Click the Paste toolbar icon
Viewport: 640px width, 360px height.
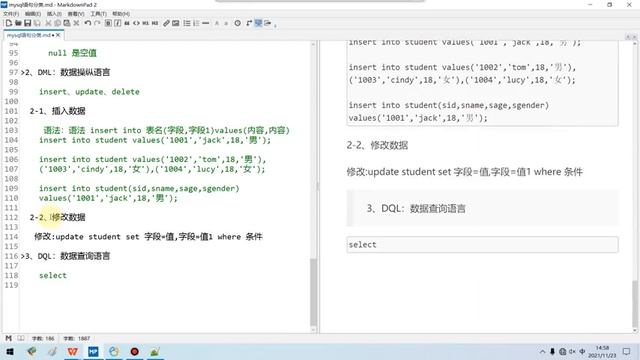pyautogui.click(x=67, y=23)
